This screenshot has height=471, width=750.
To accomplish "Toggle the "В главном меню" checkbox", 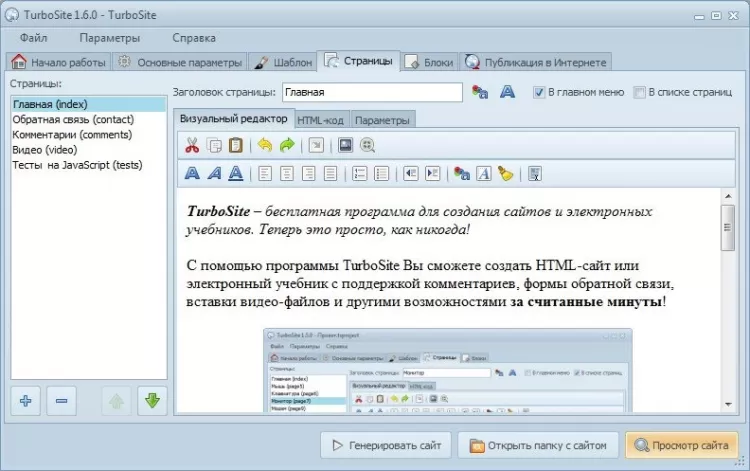I will click(539, 92).
